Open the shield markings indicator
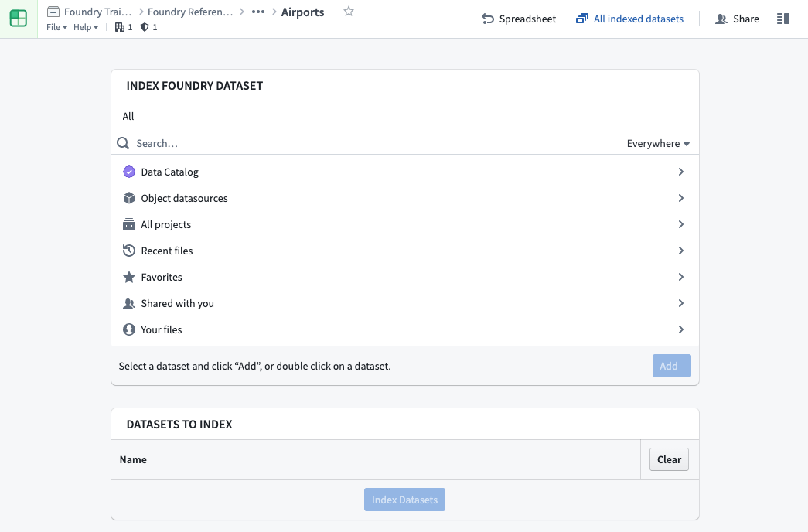 149,27
